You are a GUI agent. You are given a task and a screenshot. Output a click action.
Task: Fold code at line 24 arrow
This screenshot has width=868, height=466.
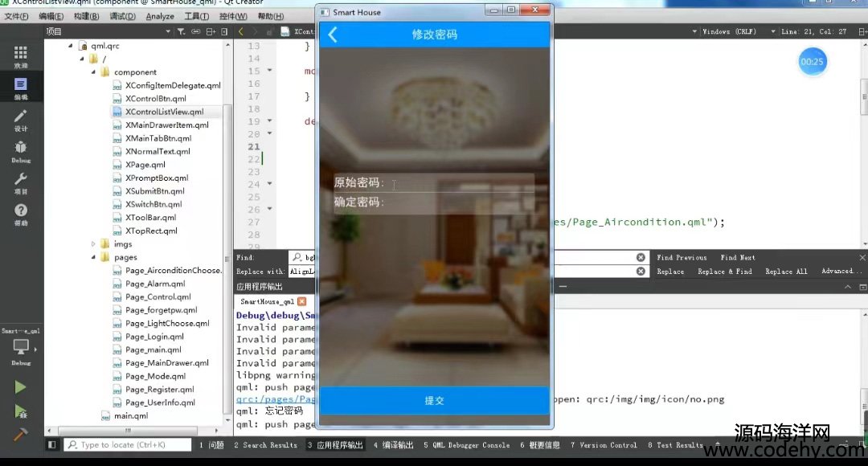click(269, 183)
